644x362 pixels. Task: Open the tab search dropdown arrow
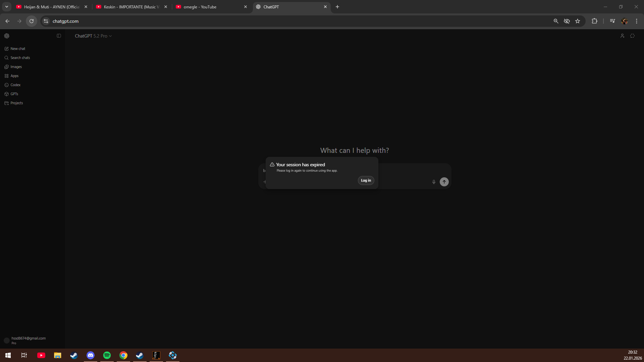click(x=6, y=7)
